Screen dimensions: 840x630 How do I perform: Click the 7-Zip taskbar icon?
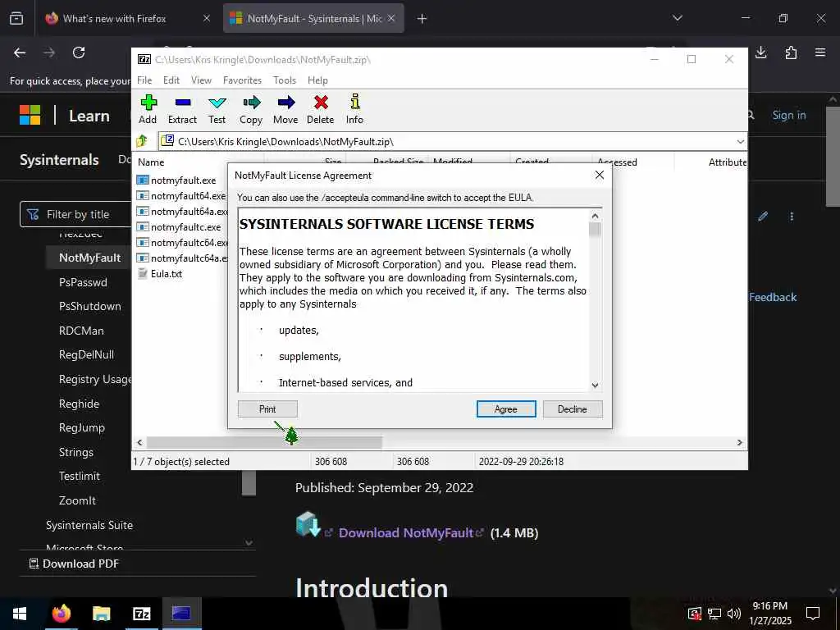coord(141,614)
